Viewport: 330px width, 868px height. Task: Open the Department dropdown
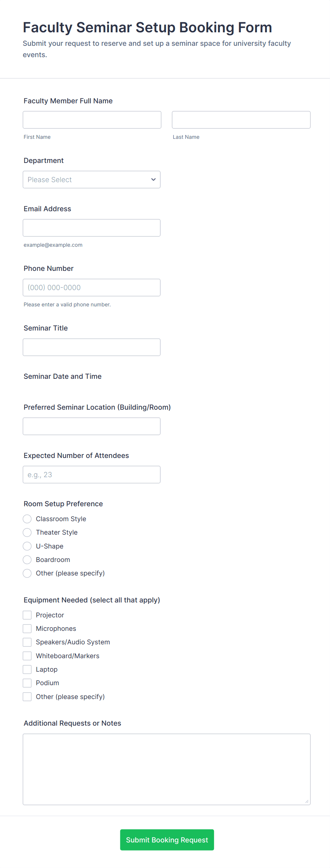pos(92,180)
